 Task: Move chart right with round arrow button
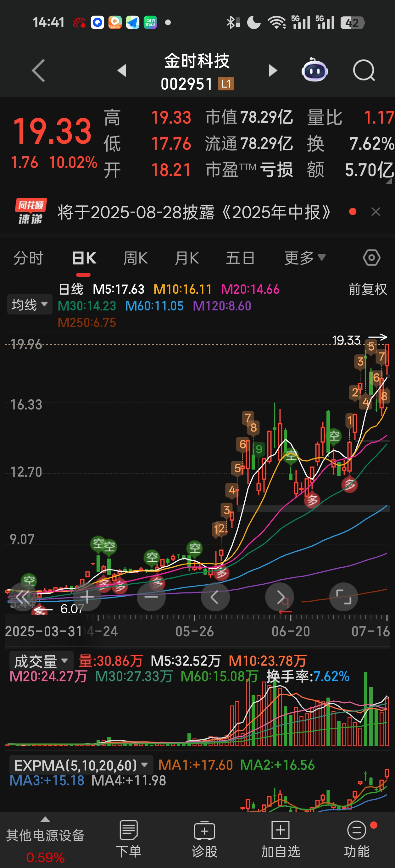coord(279,597)
